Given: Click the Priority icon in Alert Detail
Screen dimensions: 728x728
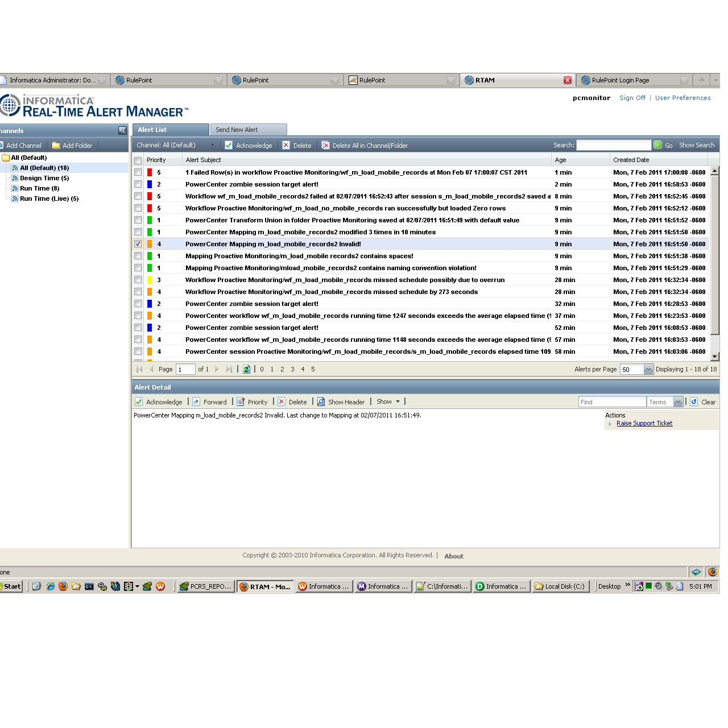Looking at the screenshot, I should [241, 402].
